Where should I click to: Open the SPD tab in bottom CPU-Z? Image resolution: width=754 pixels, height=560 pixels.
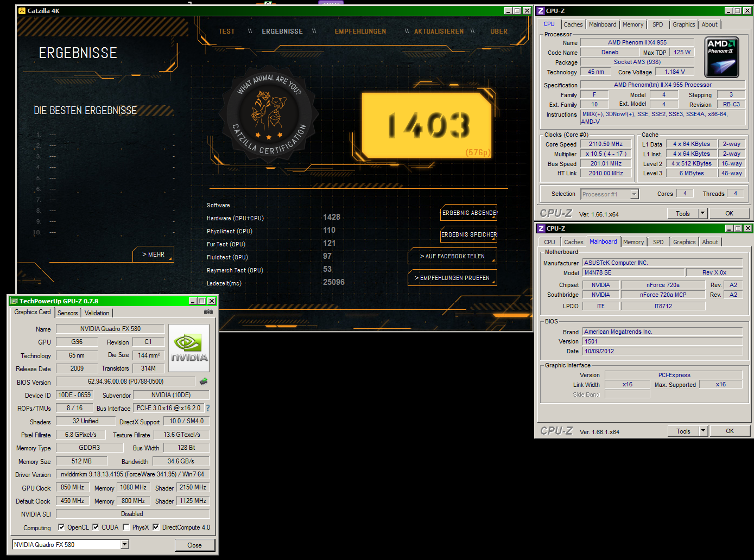pyautogui.click(x=658, y=242)
